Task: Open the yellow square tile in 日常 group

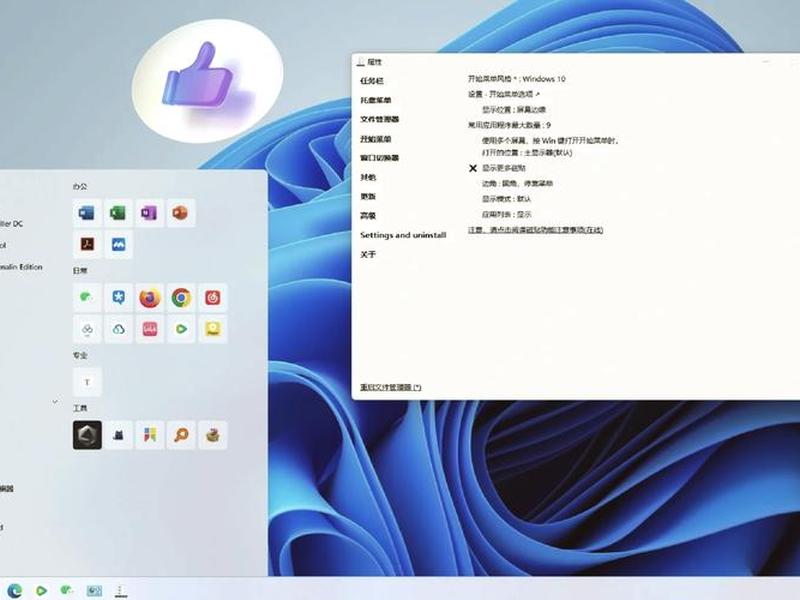Action: click(x=212, y=329)
